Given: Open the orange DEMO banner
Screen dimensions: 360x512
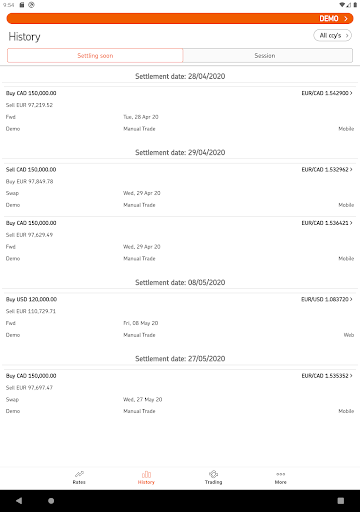Looking at the screenshot, I should pos(180,18).
